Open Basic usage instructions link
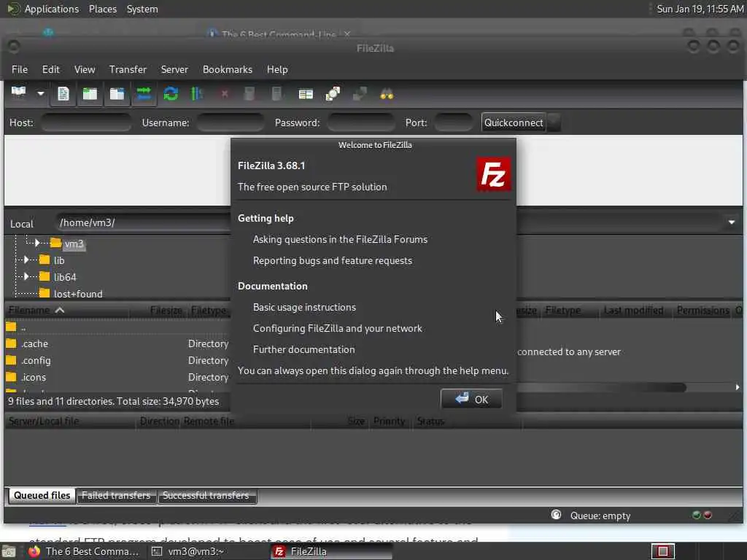 click(304, 307)
